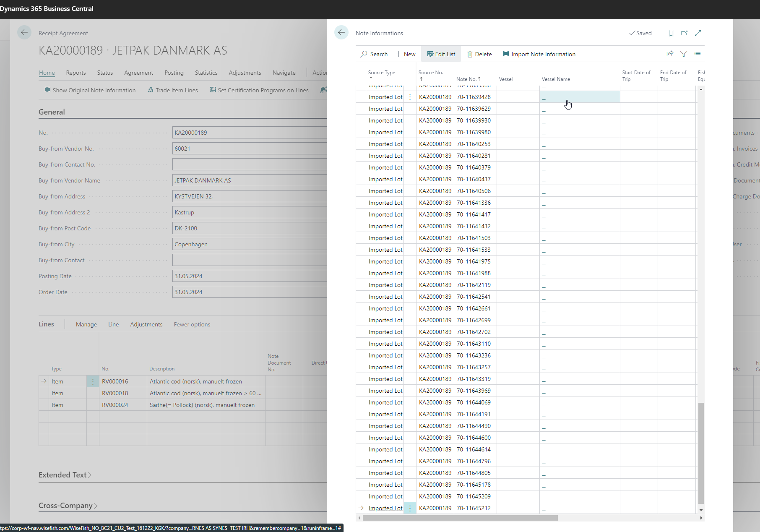The width and height of the screenshot is (760, 532).
Task: Click Import Note Information button
Action: [x=539, y=54]
